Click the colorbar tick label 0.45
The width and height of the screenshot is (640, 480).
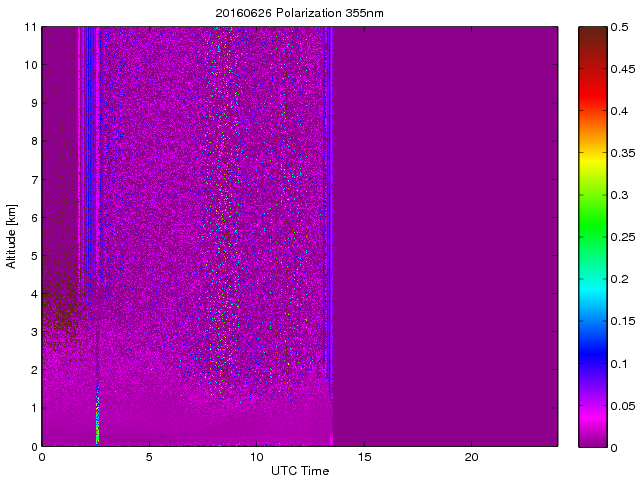(623, 69)
